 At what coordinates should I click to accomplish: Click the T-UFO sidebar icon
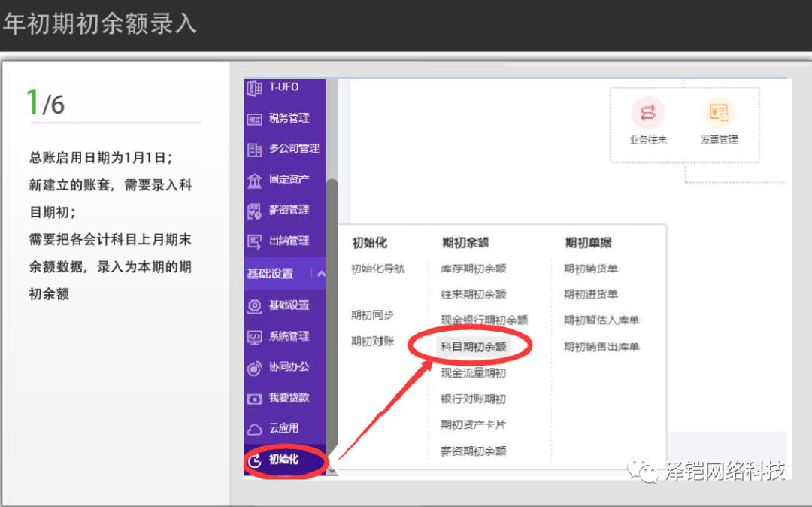(254, 88)
